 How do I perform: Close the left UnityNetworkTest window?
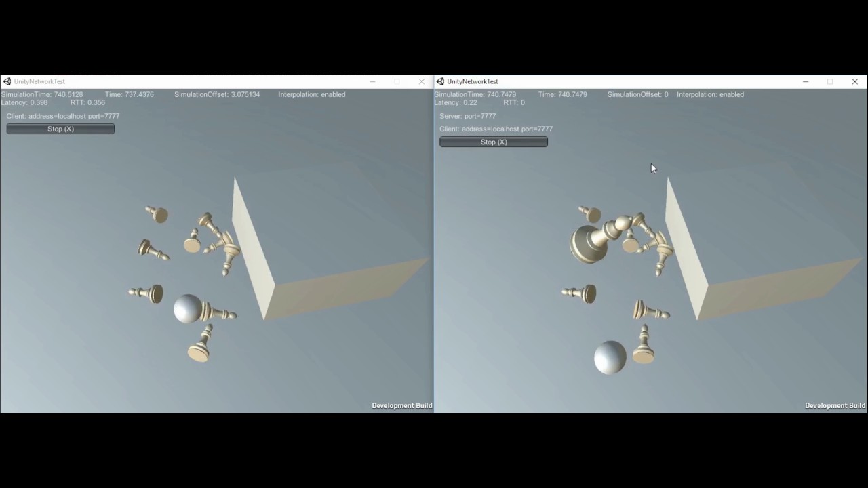pyautogui.click(x=422, y=81)
